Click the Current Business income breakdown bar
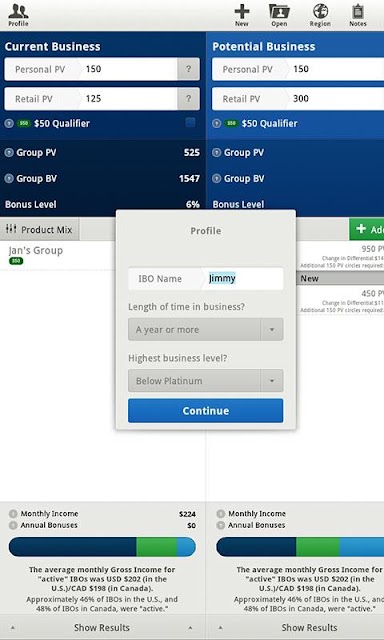 [x=102, y=547]
